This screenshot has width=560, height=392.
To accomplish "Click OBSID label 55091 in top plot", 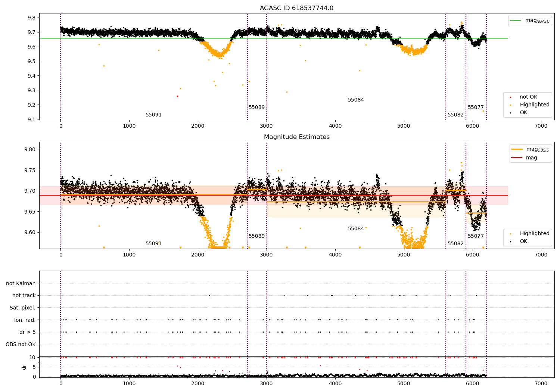I will 153,115.
